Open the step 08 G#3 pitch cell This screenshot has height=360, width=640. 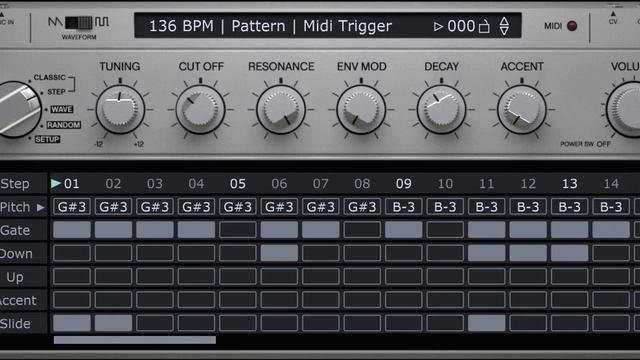362,207
